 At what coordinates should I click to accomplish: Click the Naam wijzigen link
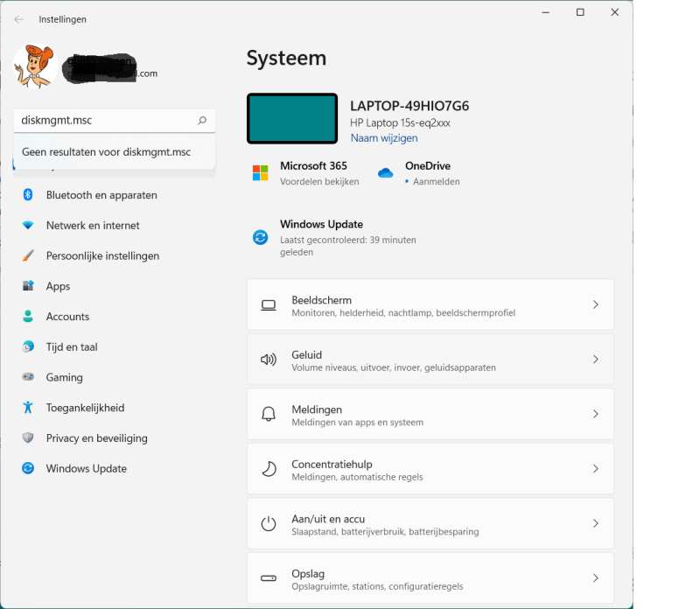coord(384,138)
